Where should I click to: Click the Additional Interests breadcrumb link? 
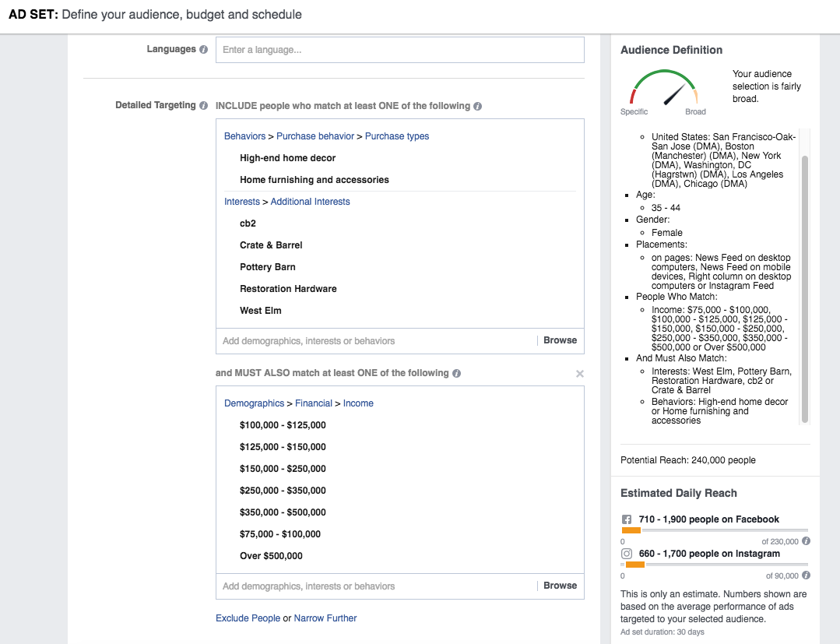click(310, 202)
